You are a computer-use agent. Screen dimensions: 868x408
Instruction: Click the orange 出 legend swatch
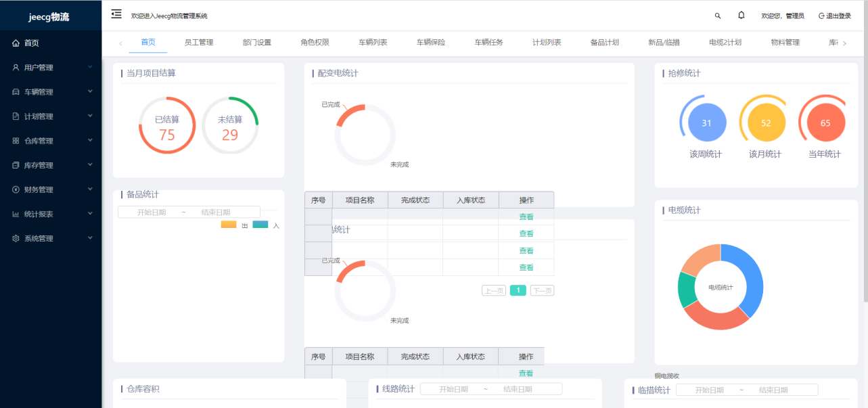(x=229, y=225)
